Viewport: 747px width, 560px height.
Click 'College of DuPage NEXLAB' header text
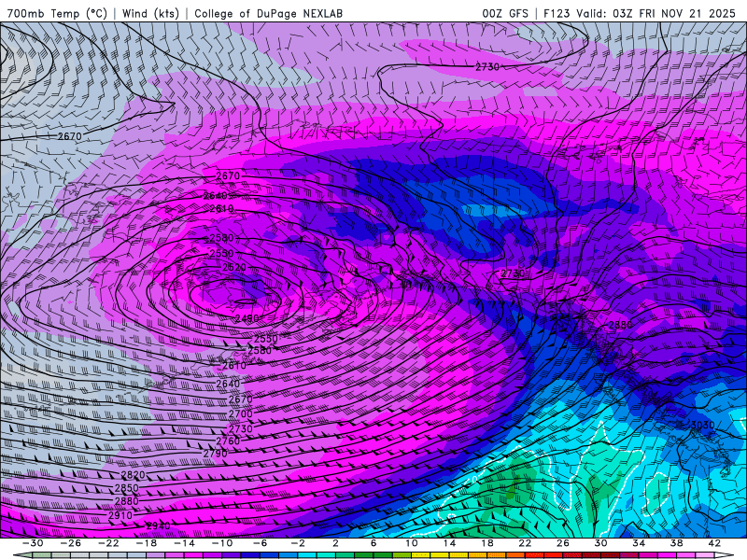(268, 13)
